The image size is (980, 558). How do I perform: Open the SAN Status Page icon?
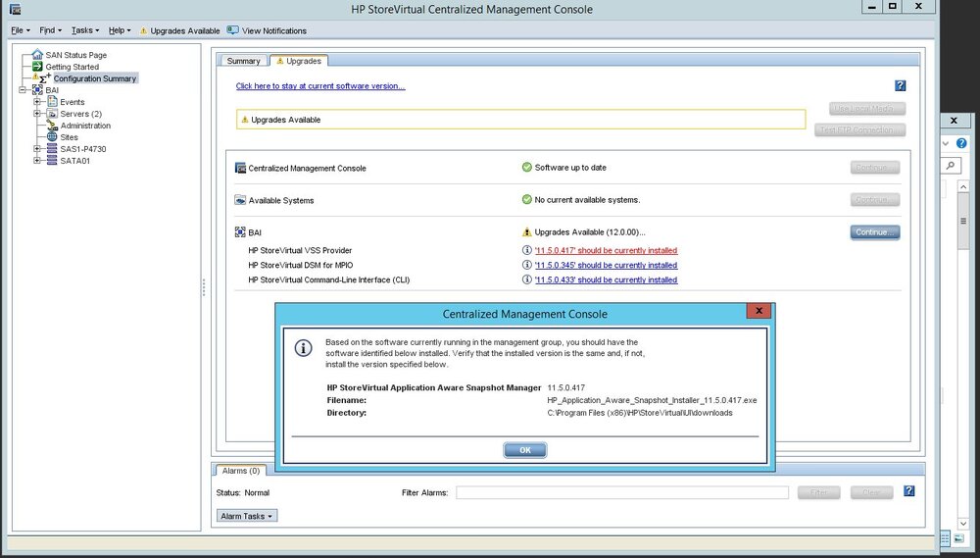click(x=37, y=54)
